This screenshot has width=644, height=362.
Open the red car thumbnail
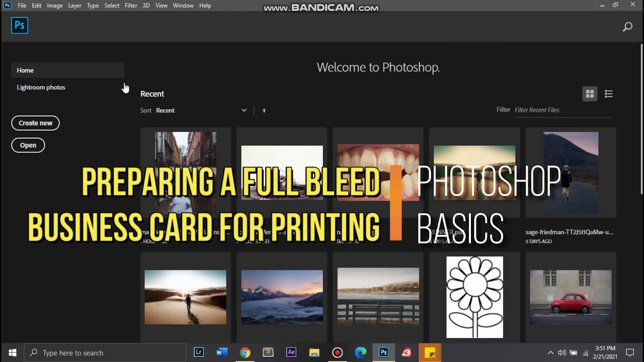click(571, 297)
